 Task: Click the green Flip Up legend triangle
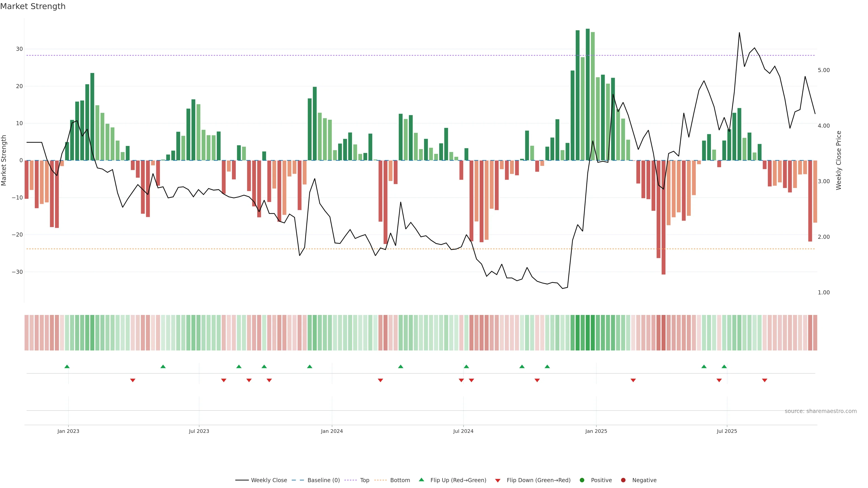(x=421, y=480)
